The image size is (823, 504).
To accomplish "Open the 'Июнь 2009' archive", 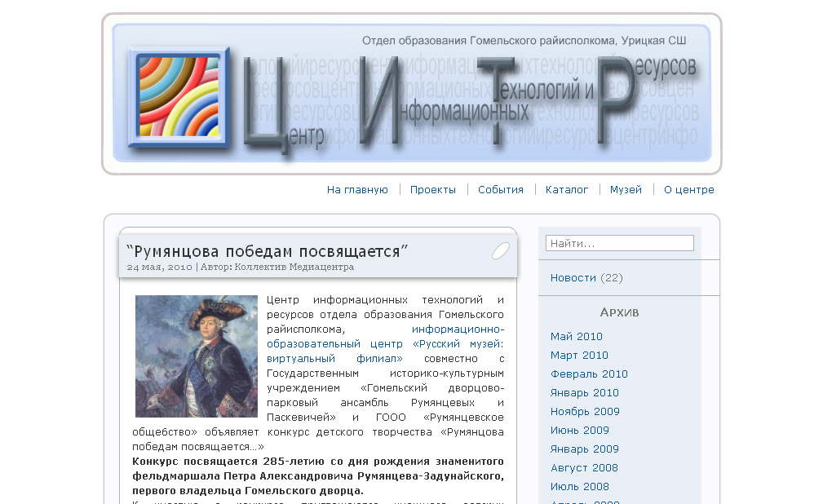I will coord(579,431).
